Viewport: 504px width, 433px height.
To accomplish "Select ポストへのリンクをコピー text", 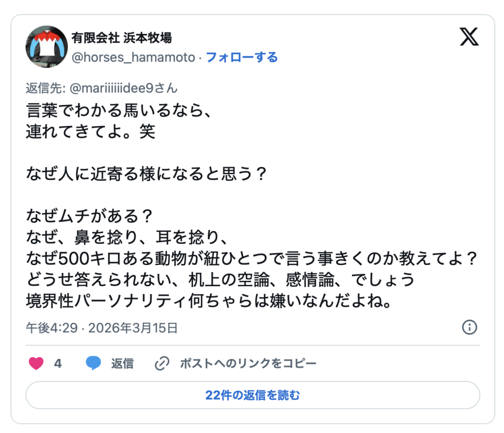I will click(248, 364).
